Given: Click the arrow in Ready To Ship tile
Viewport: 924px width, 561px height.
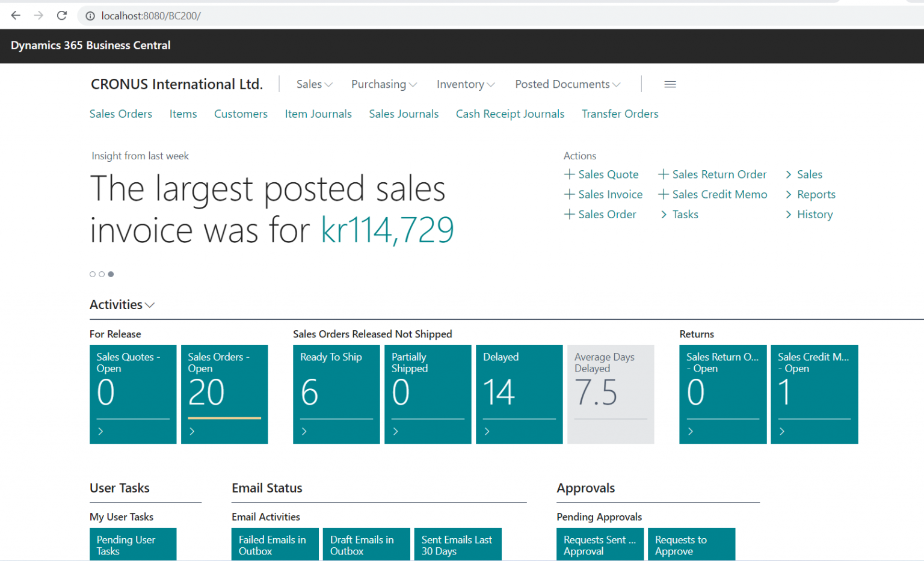Looking at the screenshot, I should coord(304,431).
